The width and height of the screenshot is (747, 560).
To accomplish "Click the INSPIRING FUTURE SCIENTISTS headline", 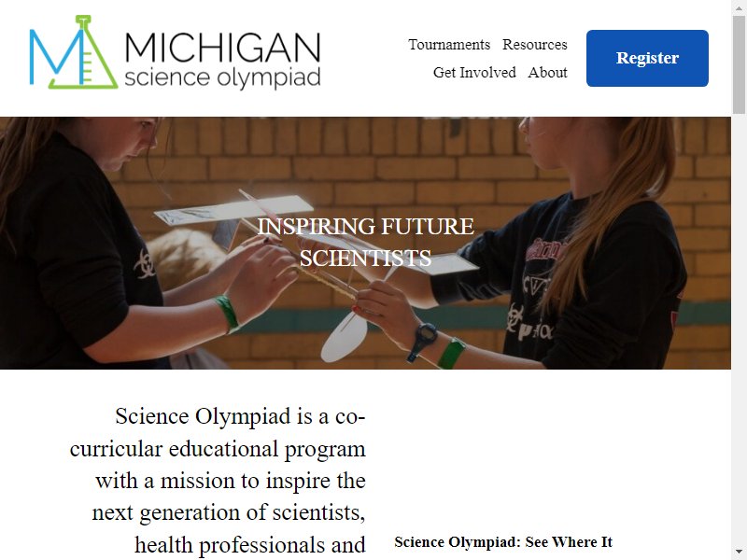I will (x=365, y=242).
